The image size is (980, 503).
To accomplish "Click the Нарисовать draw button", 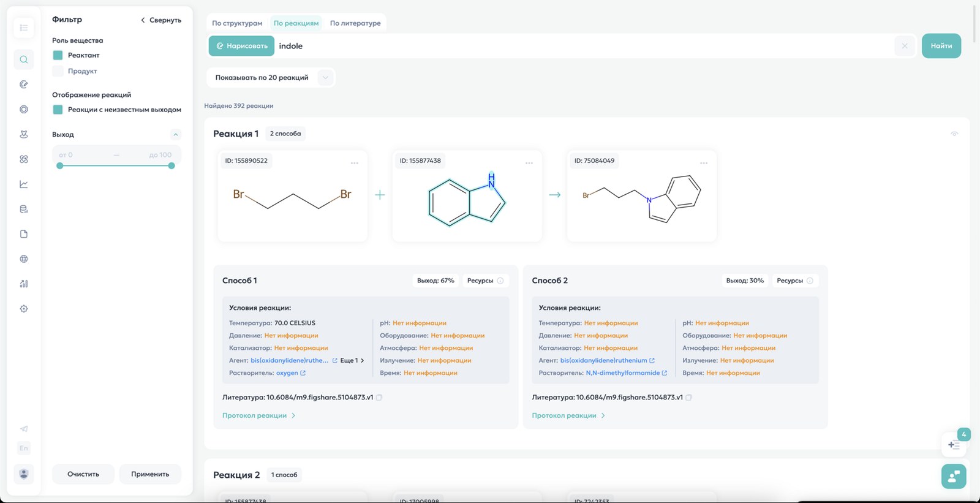I will pyautogui.click(x=241, y=46).
